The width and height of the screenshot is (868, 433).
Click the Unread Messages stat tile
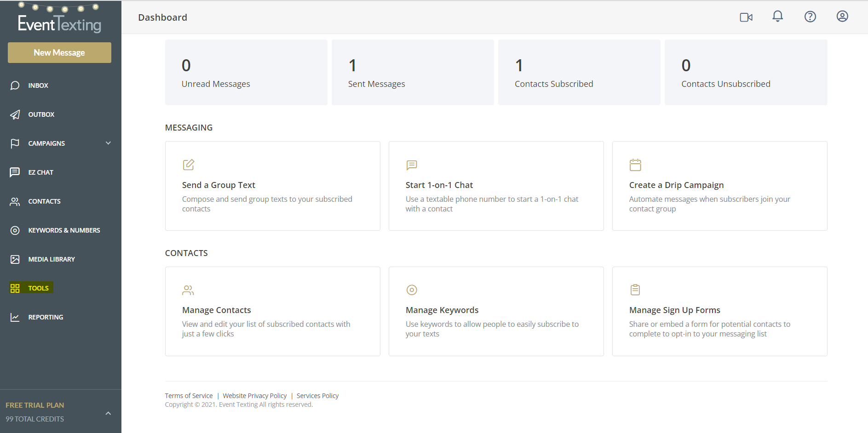[x=246, y=72]
